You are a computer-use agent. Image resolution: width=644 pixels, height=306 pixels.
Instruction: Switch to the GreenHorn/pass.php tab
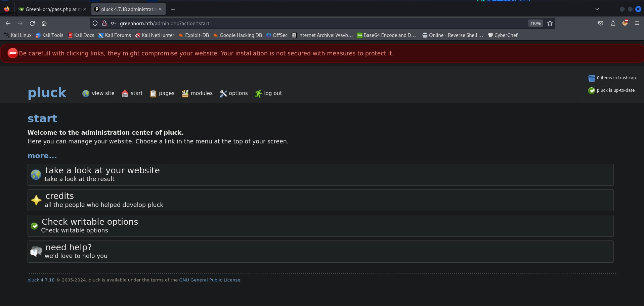[50, 9]
